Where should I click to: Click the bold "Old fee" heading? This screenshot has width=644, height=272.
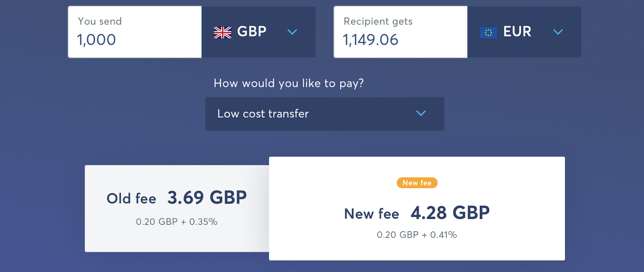131,199
